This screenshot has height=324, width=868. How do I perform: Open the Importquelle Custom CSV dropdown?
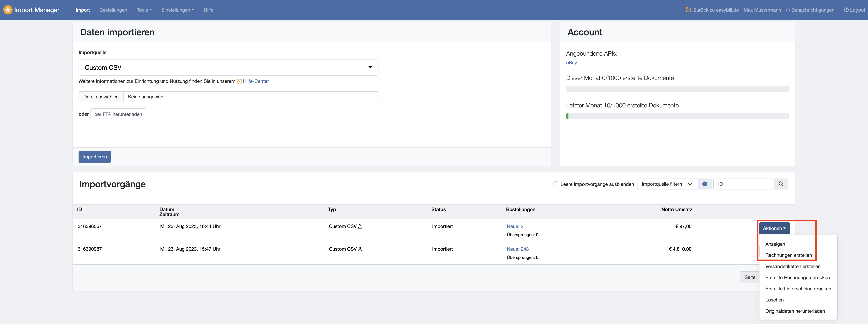[228, 67]
